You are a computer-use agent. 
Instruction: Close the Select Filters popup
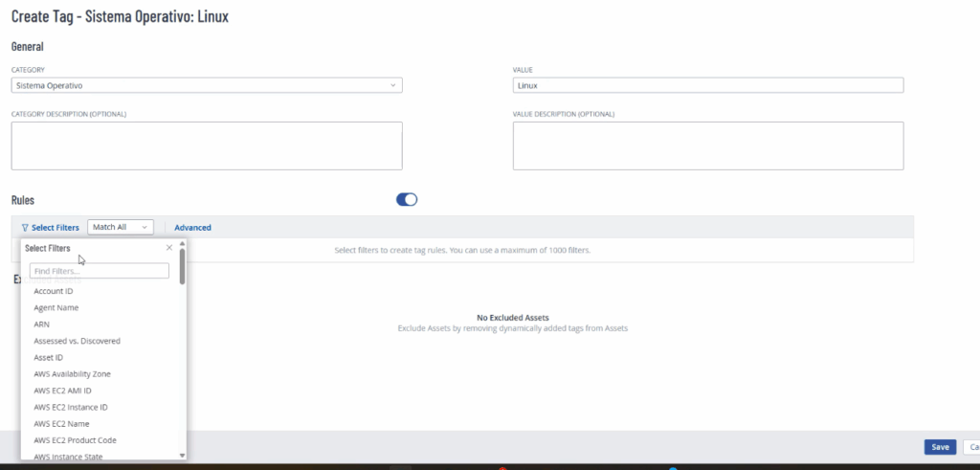[169, 248]
